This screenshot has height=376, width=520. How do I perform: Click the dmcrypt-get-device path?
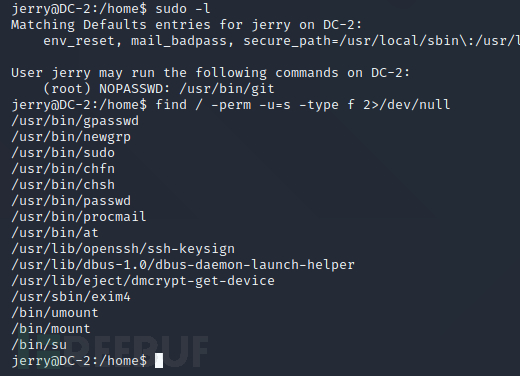[143, 281]
